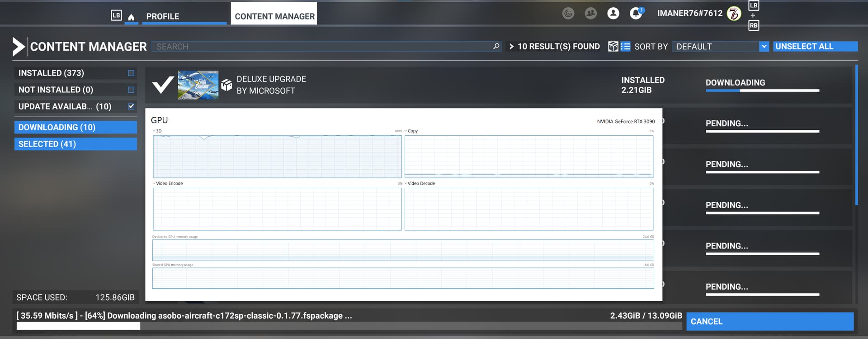Toggle the Deluxe Upgrade checkmark
868x339 pixels.
click(163, 85)
